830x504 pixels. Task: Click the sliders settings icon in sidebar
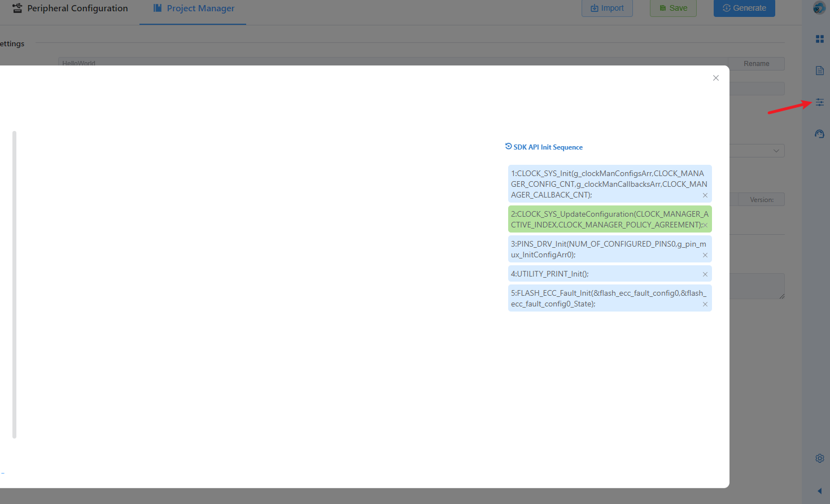[819, 102]
